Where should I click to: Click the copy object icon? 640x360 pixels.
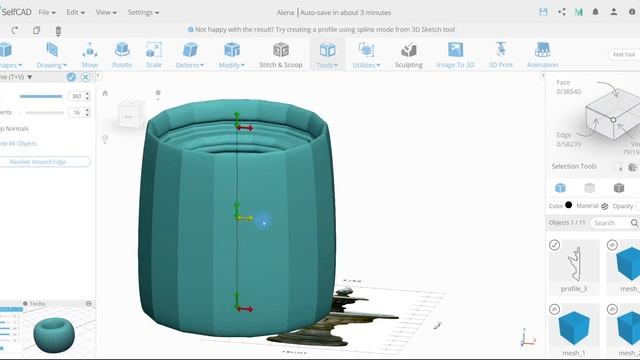coord(36,30)
